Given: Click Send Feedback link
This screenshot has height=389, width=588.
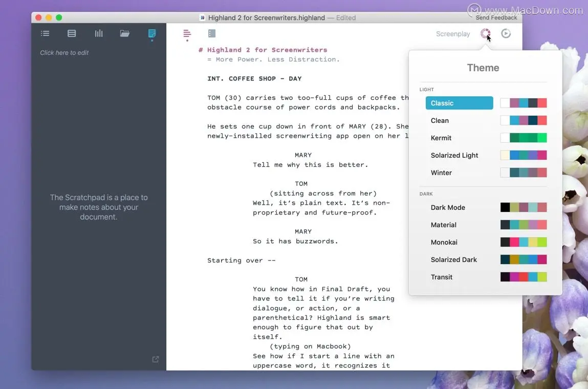Looking at the screenshot, I should point(496,17).
